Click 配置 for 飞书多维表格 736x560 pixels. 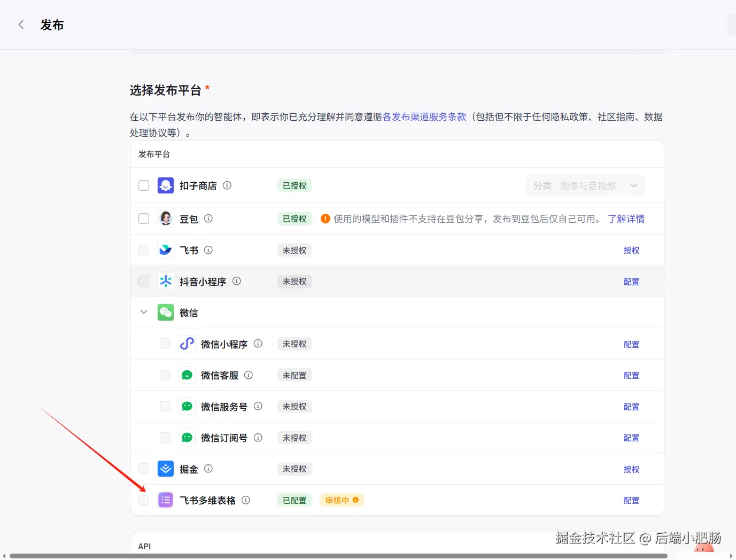[x=631, y=500]
